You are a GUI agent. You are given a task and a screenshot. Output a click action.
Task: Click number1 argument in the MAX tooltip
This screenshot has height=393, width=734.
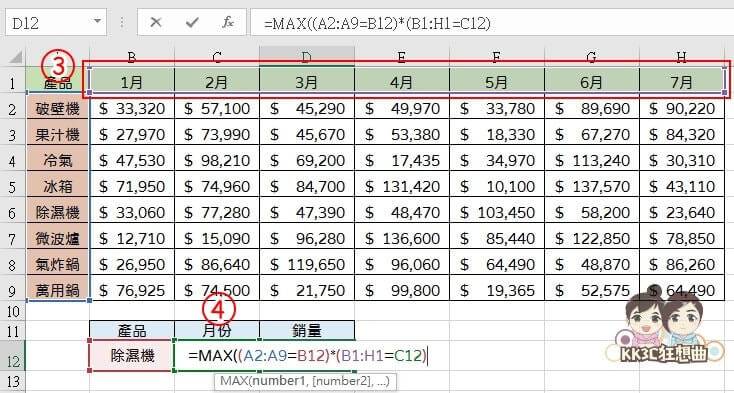[x=278, y=381]
